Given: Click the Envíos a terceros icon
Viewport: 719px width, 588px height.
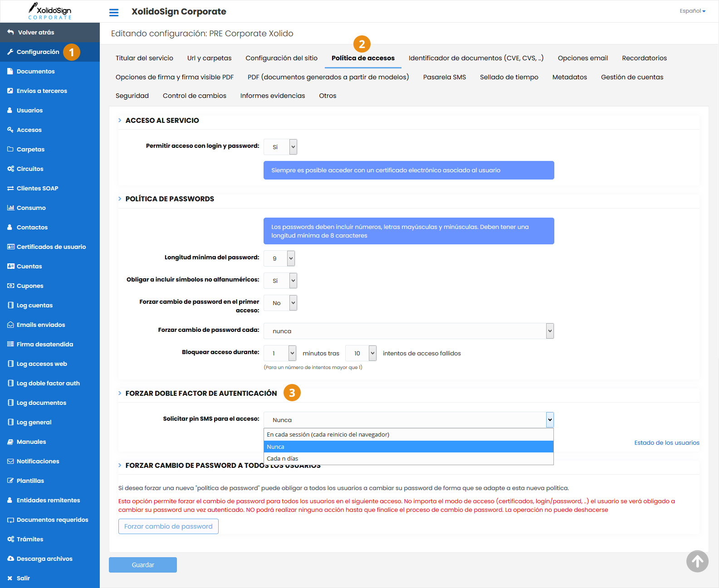Looking at the screenshot, I should [x=10, y=91].
